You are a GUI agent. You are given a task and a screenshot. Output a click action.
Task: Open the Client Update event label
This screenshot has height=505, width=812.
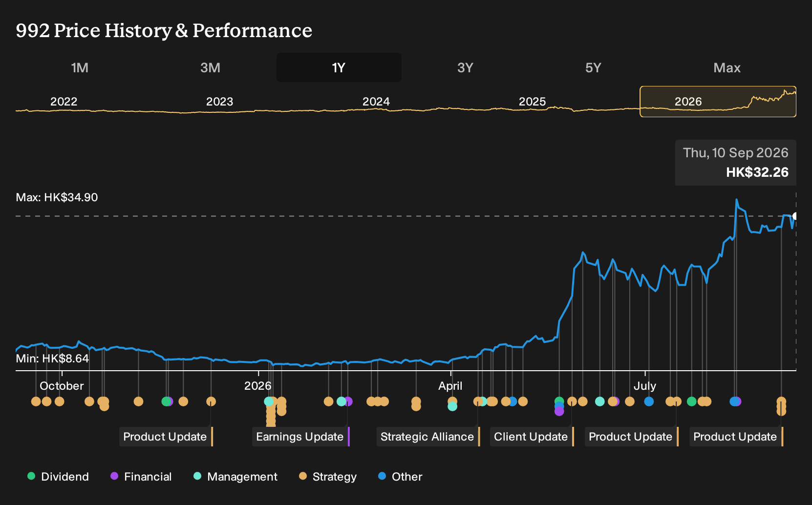tap(532, 437)
